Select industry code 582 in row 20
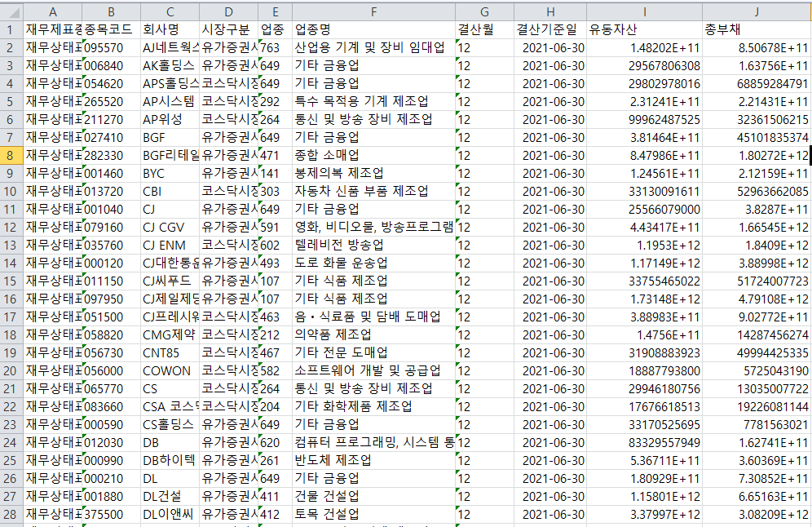This screenshot has width=812, height=527. click(275, 371)
